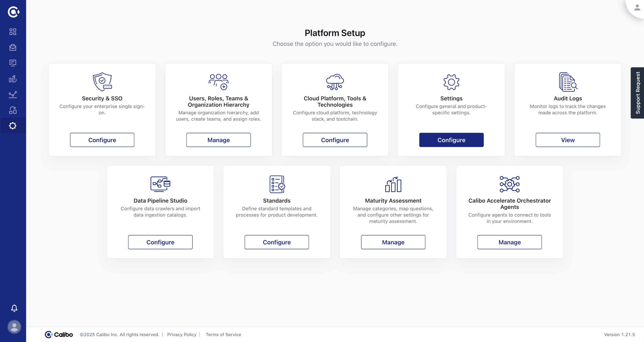The image size is (644, 342).
Task: Configure Data Pipeline Studio
Action: pyautogui.click(x=160, y=242)
